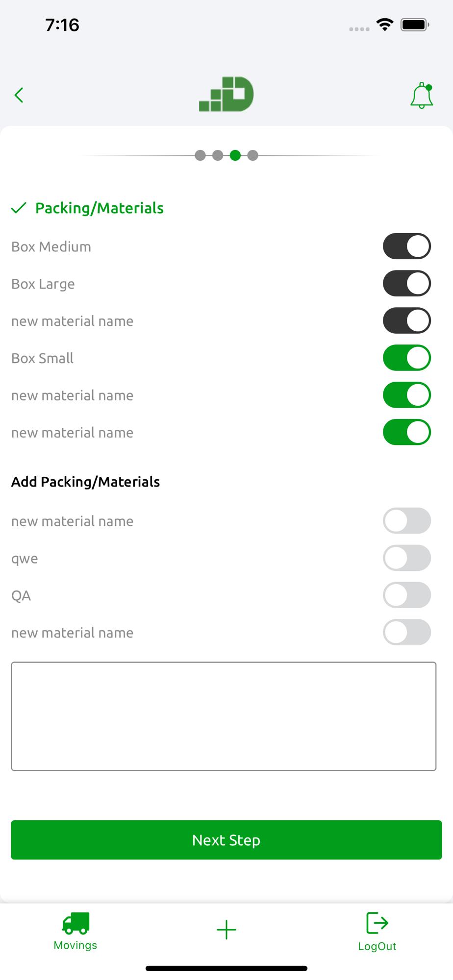Tap the Packing/Materials section heading
The image size is (453, 980).
pos(100,208)
